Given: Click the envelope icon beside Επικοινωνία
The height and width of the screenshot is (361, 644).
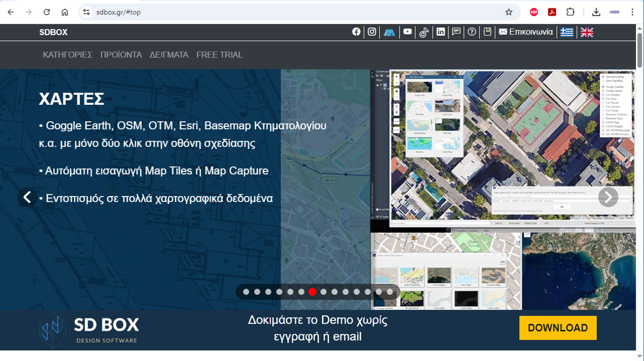Looking at the screenshot, I should [503, 32].
